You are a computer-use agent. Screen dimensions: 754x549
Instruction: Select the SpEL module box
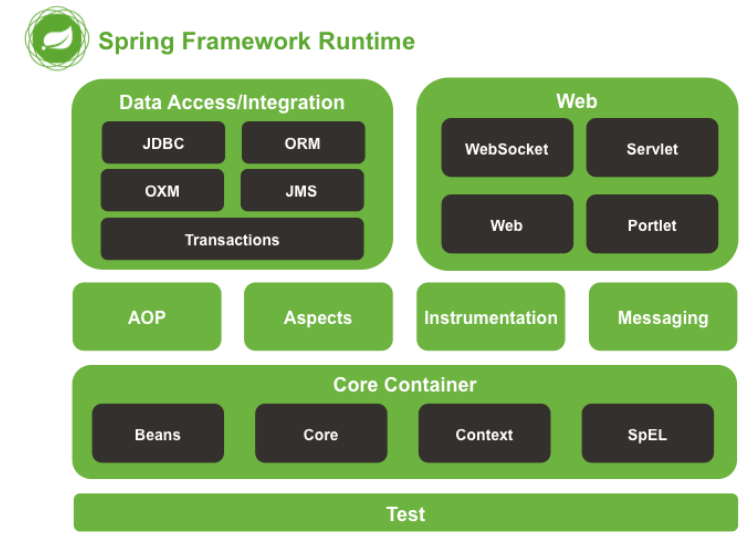click(x=648, y=434)
